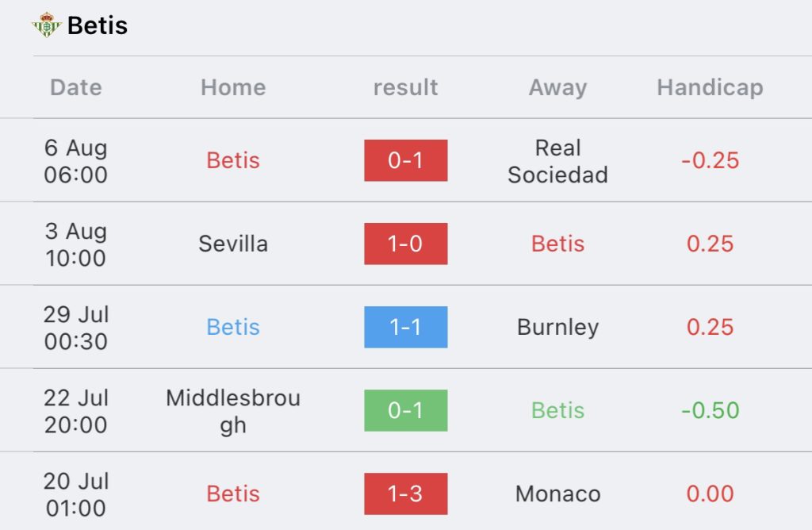
Task: Open the 1-0 Sevilla result badge
Action: pos(405,244)
